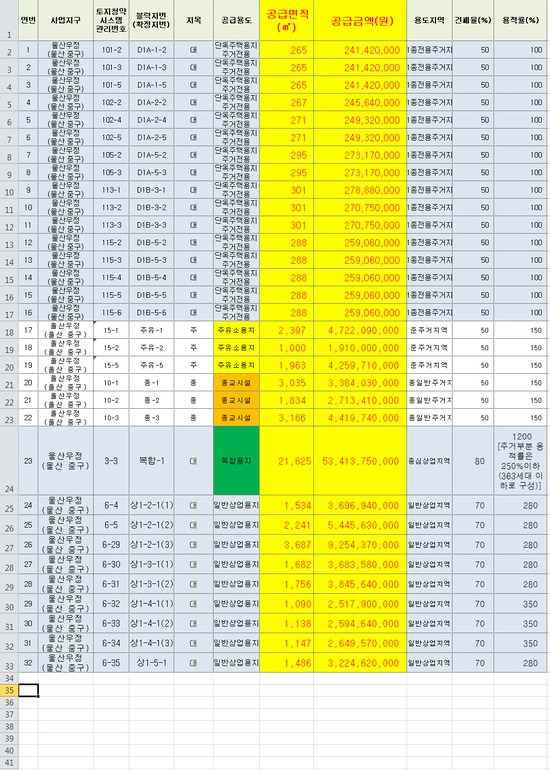This screenshot has height=770, width=550.
Task: Select supply amount 5,445,630,000
Action: pos(360,525)
